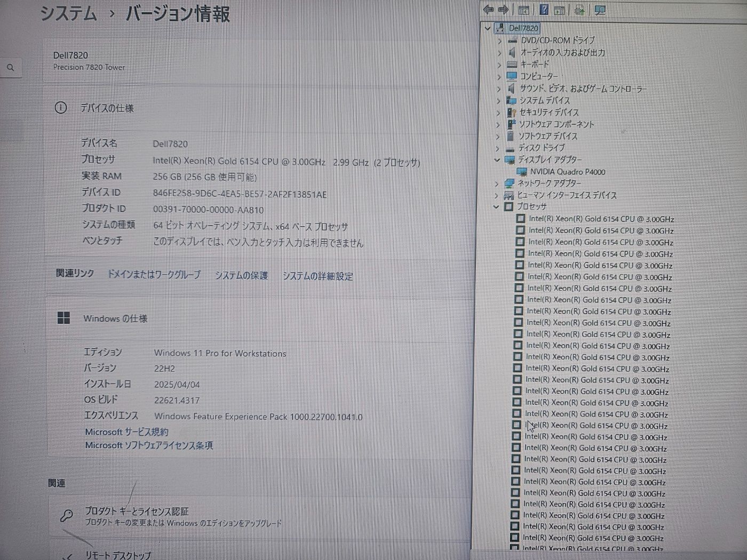This screenshot has width=747, height=560.
Task: Click the ヒューマン インターフェイス デバイス icon
Action: tap(509, 195)
